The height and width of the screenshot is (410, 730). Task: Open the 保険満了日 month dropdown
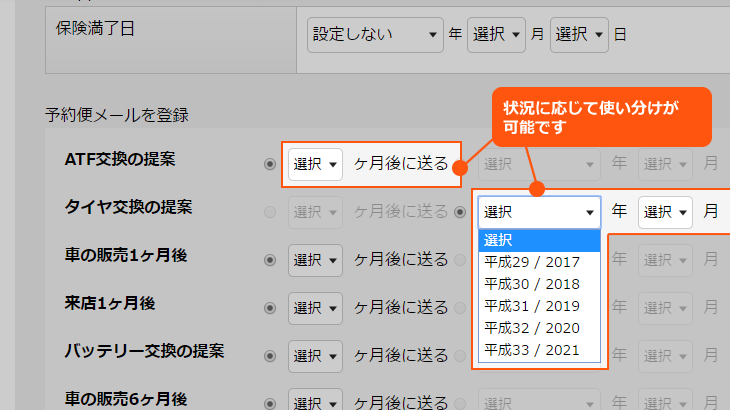[496, 34]
